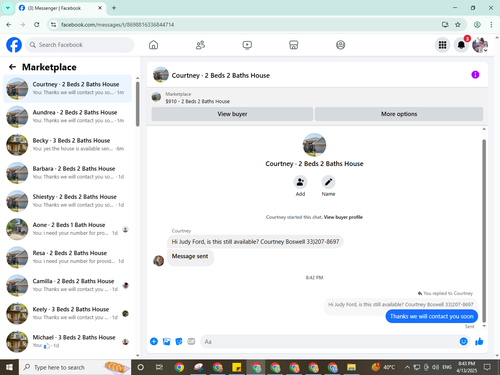The height and width of the screenshot is (375, 500).
Task: Click the Windows taskbar search box
Action: click(x=75, y=367)
